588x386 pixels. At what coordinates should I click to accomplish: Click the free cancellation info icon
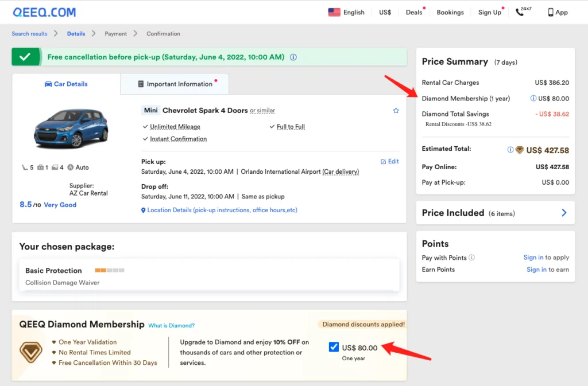[x=293, y=57]
